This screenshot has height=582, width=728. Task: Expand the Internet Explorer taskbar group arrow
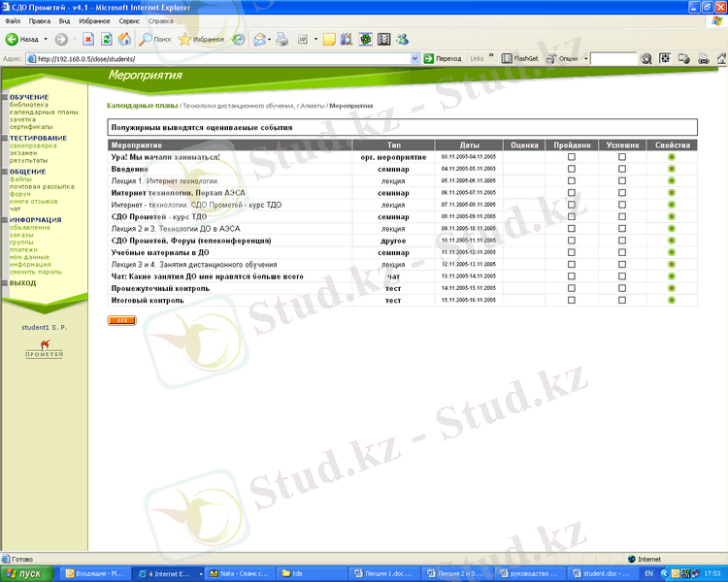pyautogui.click(x=201, y=574)
